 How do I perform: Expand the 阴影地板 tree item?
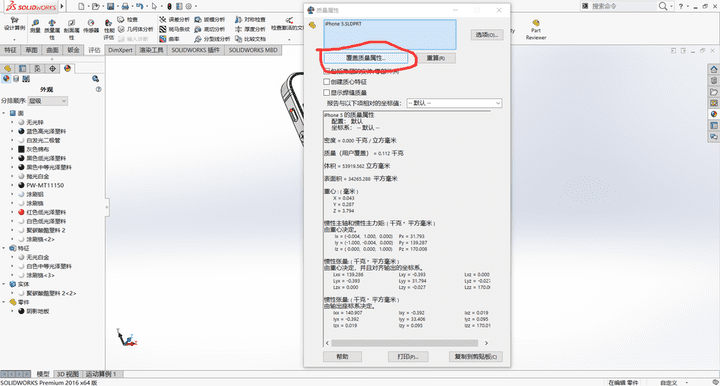(x=12, y=311)
